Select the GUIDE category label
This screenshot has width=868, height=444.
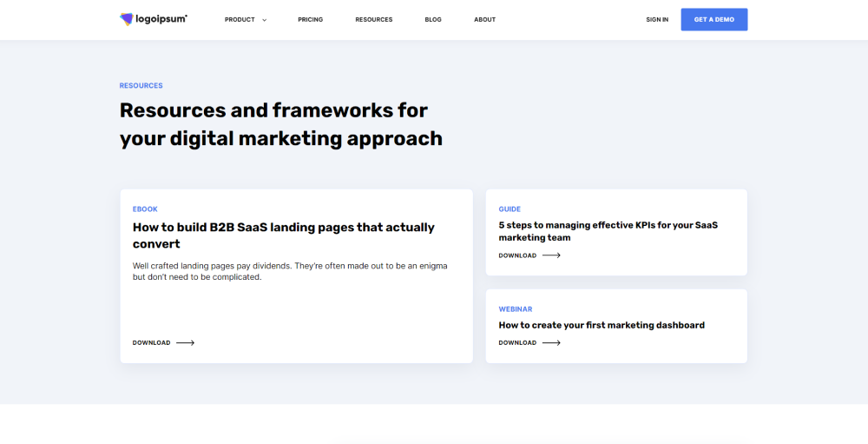[x=510, y=209]
